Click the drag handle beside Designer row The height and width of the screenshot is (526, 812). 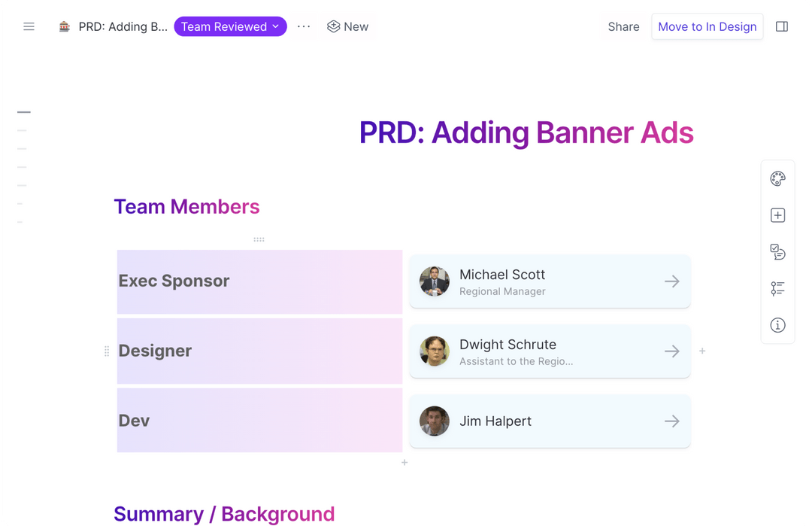(107, 351)
